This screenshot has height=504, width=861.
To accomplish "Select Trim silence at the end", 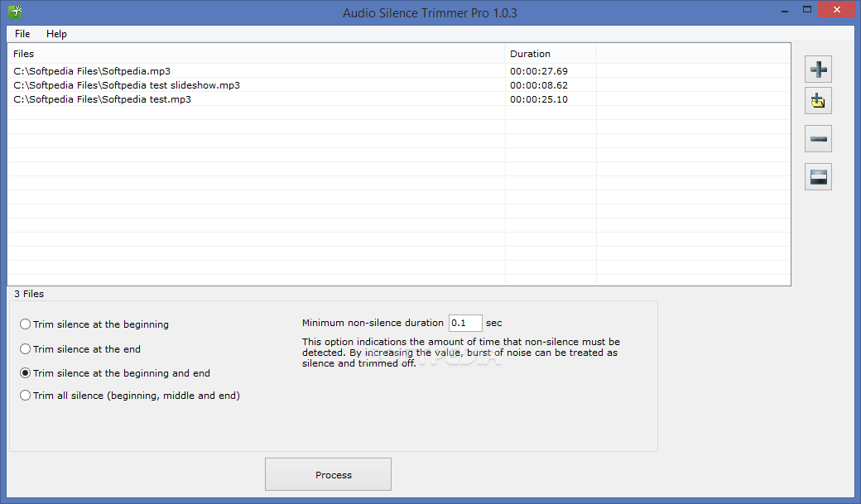I will 80,348.
